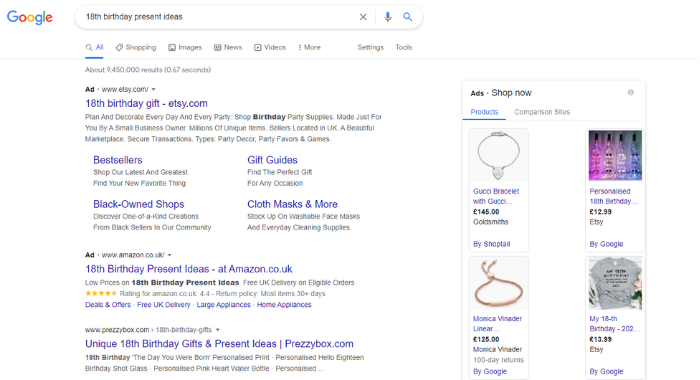Open the Tools menu
This screenshot has width=700, height=380.
pyautogui.click(x=404, y=47)
